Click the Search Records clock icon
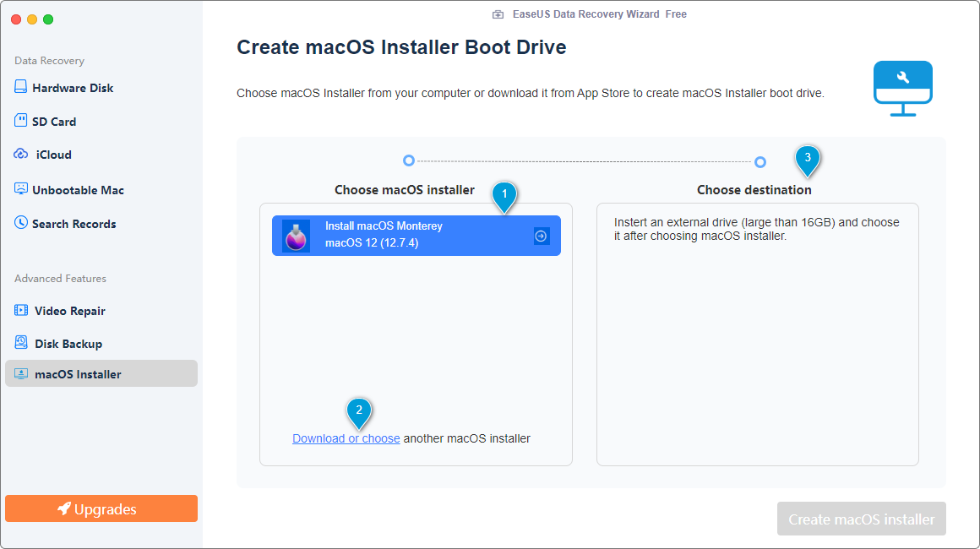980x549 pixels. (x=20, y=222)
